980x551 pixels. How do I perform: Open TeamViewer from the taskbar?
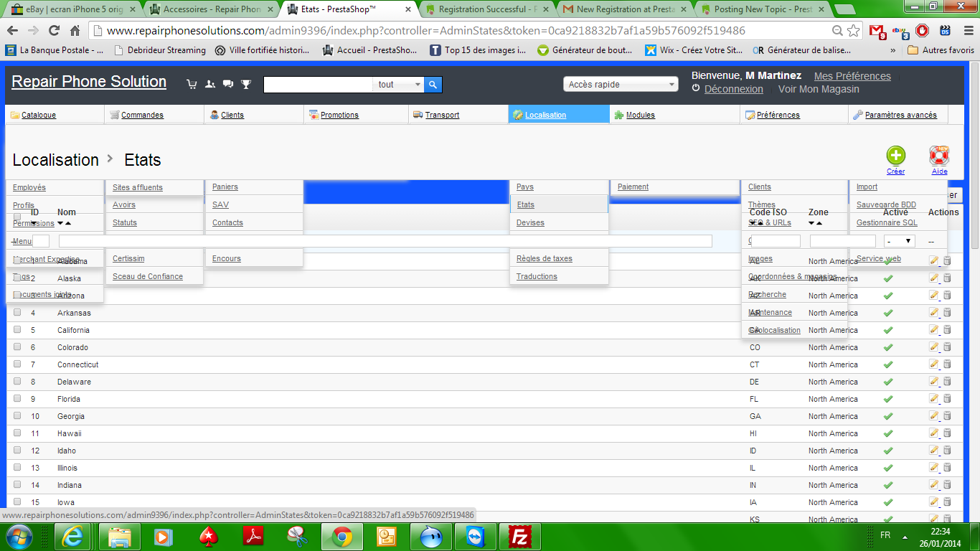pos(475,537)
